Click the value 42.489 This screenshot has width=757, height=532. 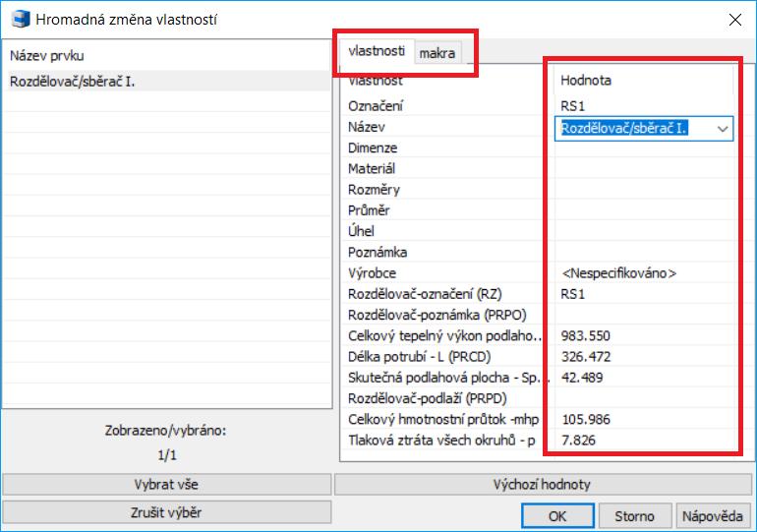pyautogui.click(x=582, y=378)
